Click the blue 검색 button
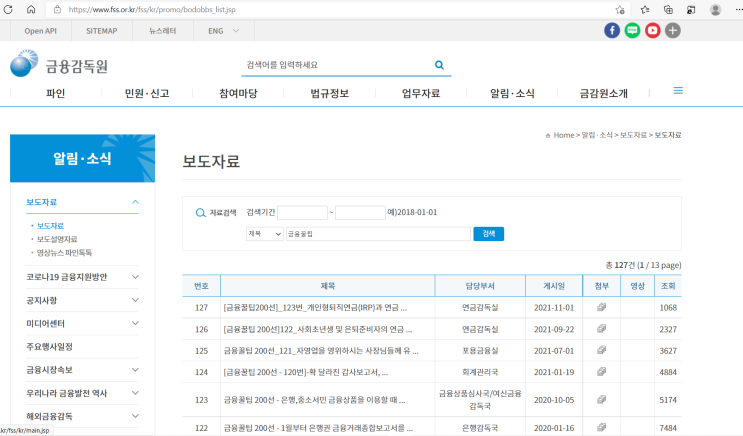 [x=489, y=234]
